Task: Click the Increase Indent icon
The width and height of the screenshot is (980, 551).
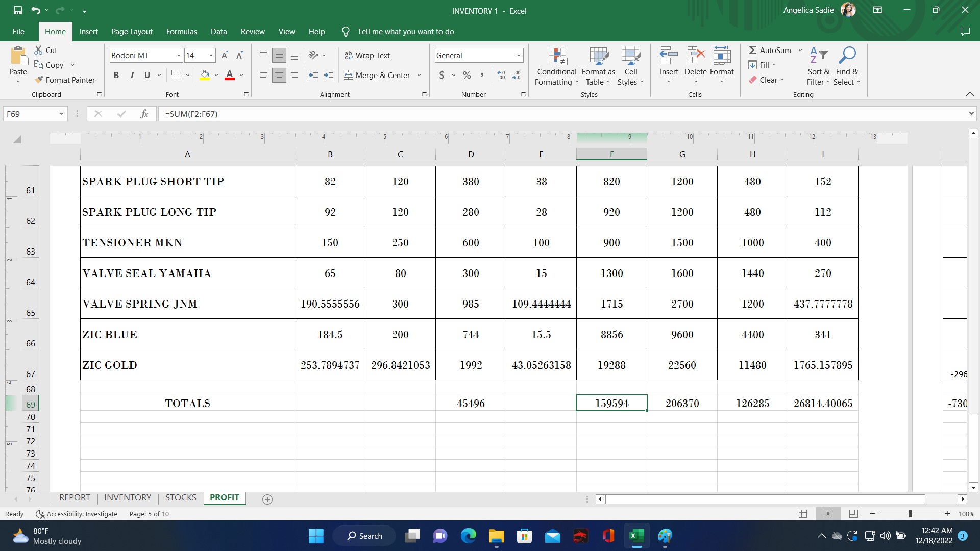Action: pyautogui.click(x=329, y=76)
